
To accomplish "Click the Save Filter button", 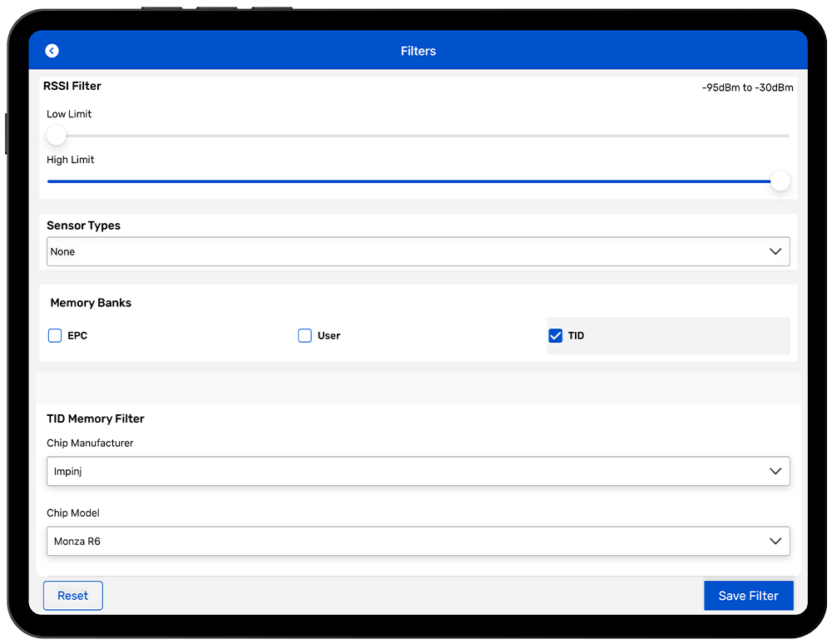I will point(748,596).
